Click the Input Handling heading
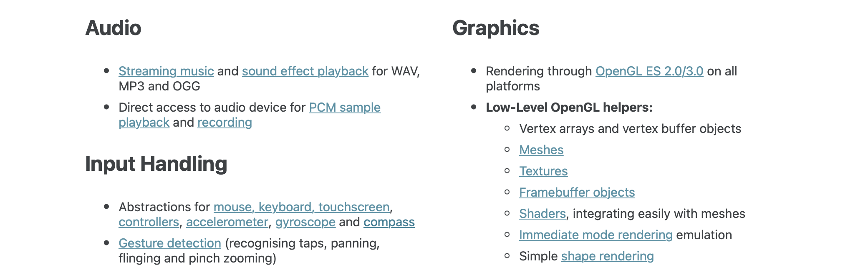Screen dimensions: 868x270 pyautogui.click(x=156, y=164)
